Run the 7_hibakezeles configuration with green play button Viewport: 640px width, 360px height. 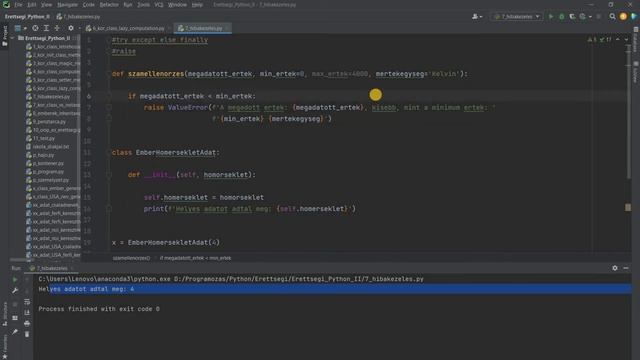pos(551,17)
